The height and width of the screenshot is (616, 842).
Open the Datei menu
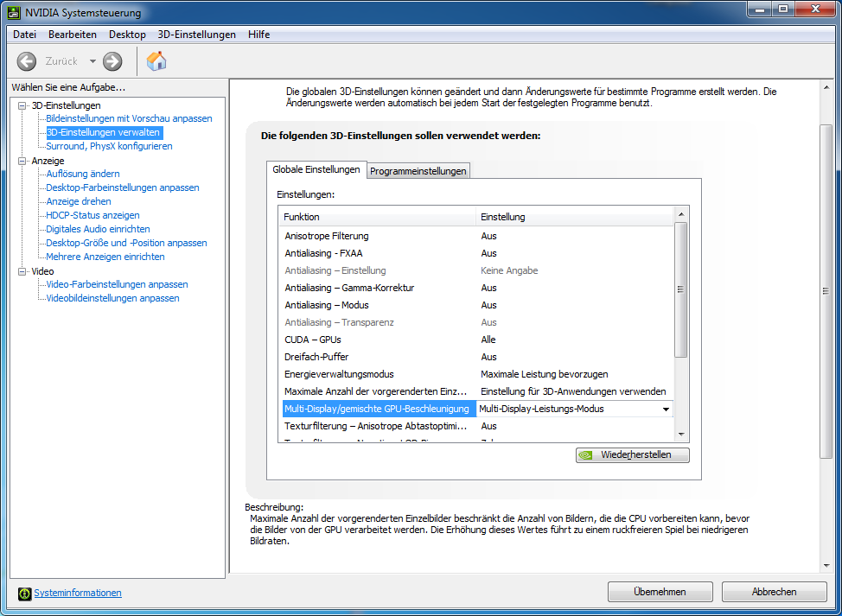click(25, 35)
